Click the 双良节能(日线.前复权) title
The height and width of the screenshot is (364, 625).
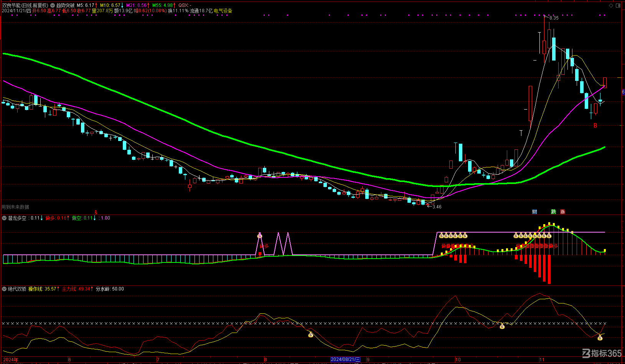(x=25, y=5)
